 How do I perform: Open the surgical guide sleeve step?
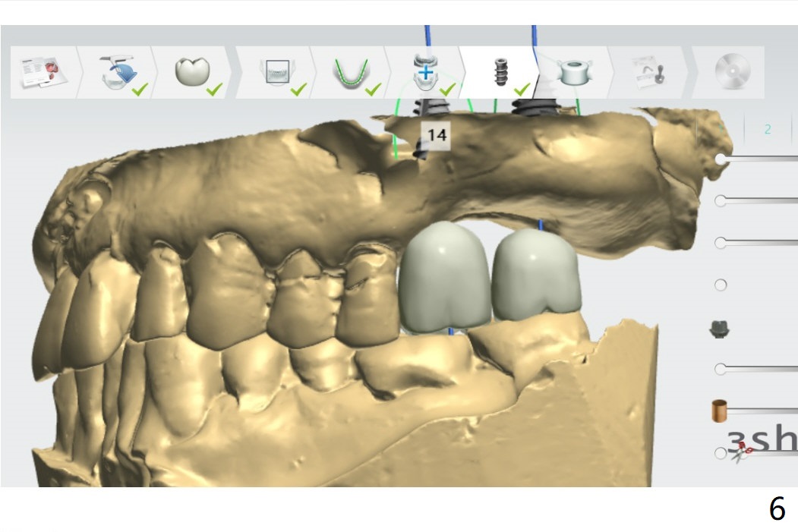point(575,72)
